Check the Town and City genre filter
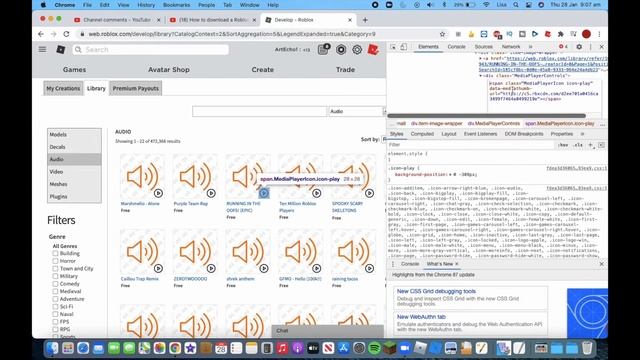 (55, 269)
